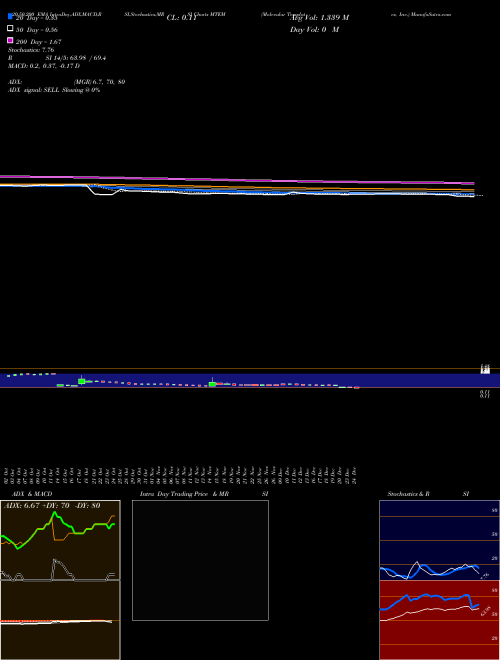Screen dimensions: 500x660
Task: Click the 'MACD: 0.2, 0.37, -0.17 D' line
Action: [x=44, y=66]
